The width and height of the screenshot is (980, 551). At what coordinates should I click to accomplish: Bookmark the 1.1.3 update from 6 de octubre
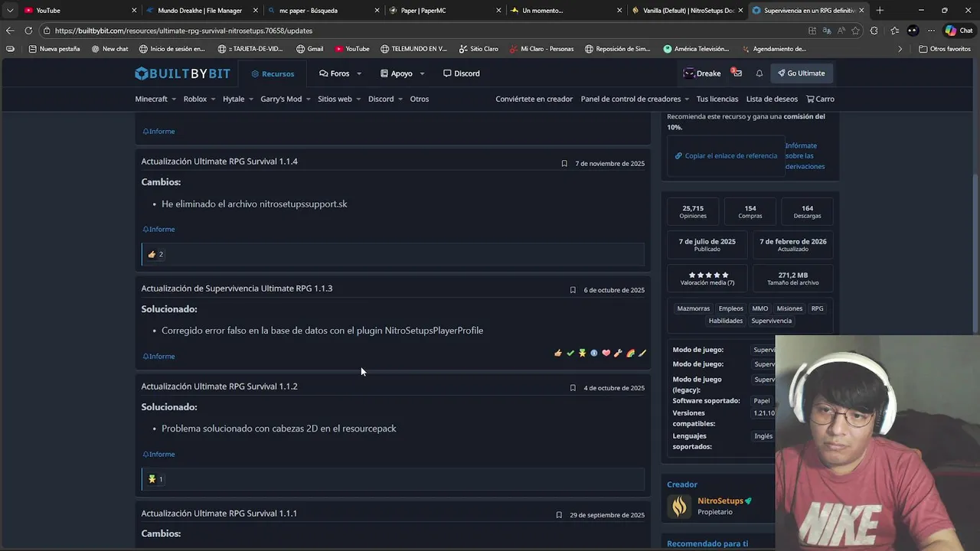click(573, 290)
